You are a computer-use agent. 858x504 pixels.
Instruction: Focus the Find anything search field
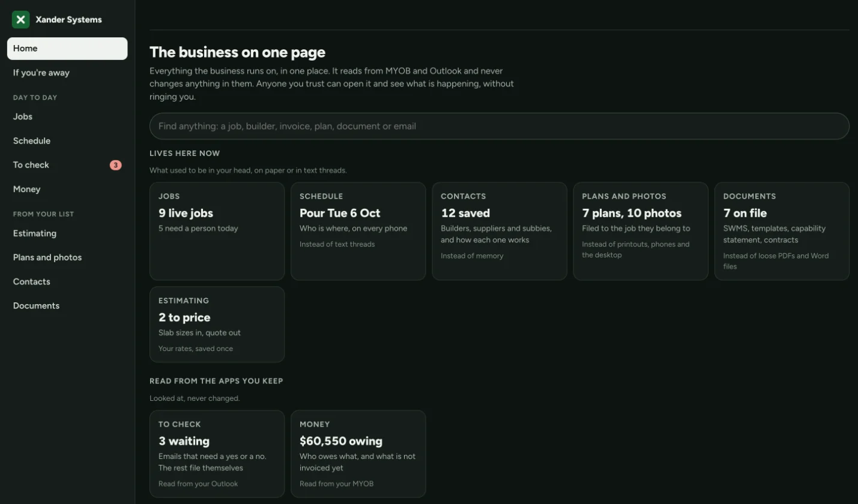[x=500, y=126]
